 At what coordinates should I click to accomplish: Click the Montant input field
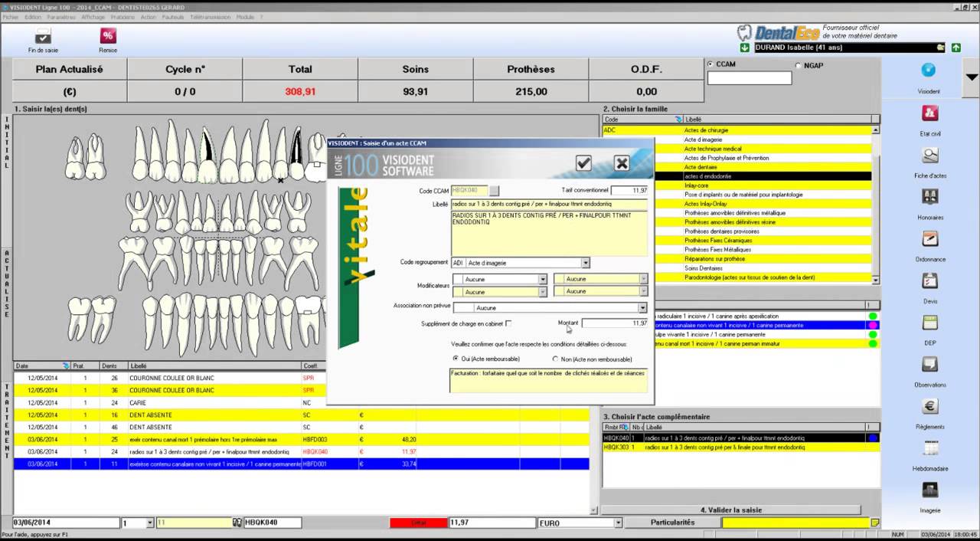click(x=615, y=323)
